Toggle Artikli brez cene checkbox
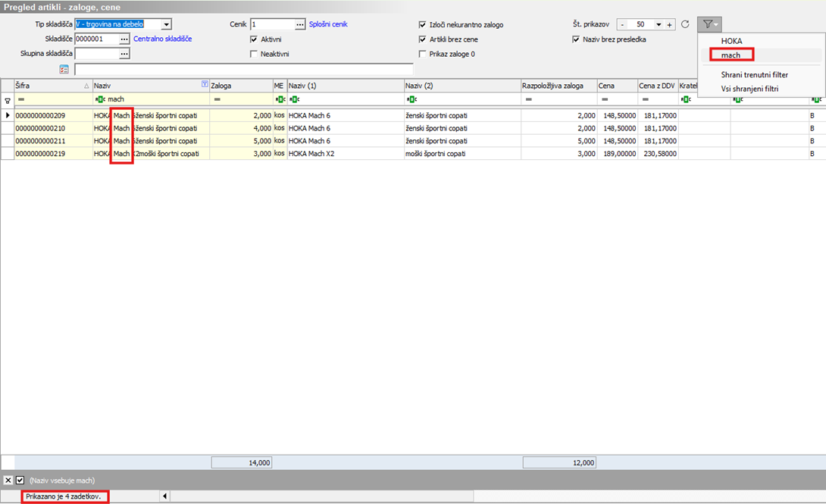This screenshot has height=504, width=826. pos(423,39)
